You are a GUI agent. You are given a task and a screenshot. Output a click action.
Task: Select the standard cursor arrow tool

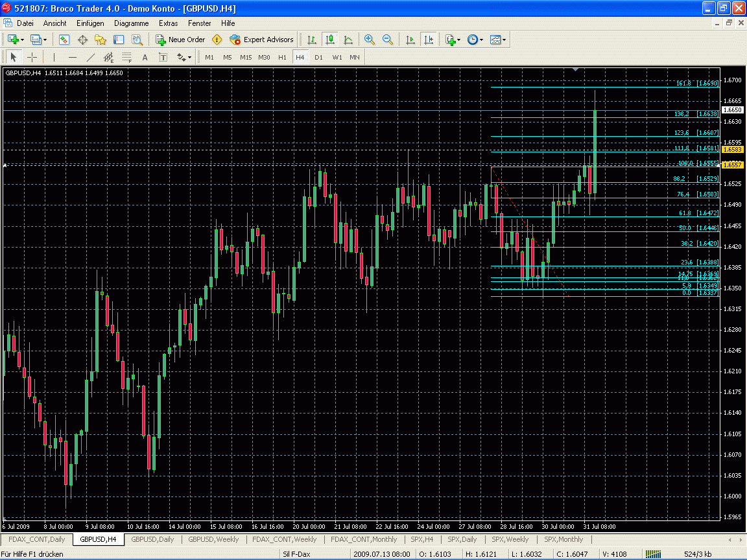pos(14,58)
